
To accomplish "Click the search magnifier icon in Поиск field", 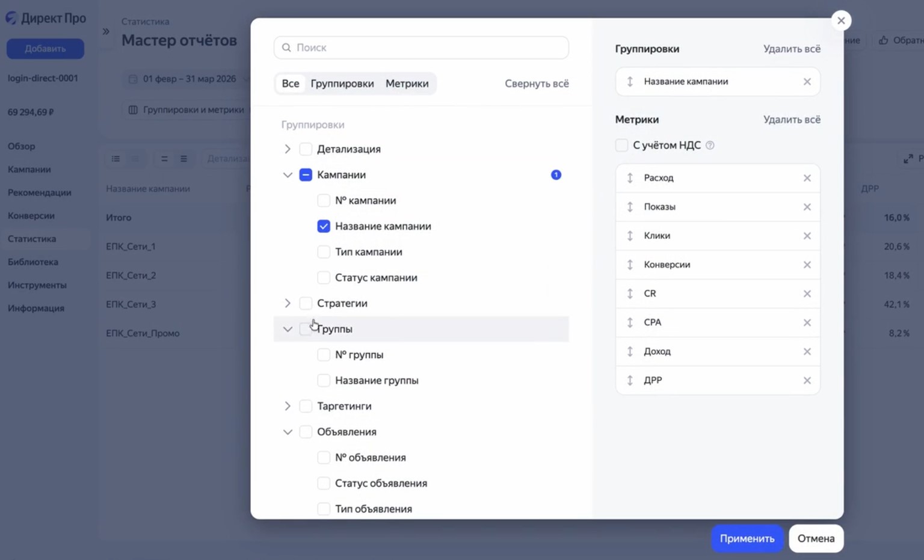I will [x=286, y=48].
